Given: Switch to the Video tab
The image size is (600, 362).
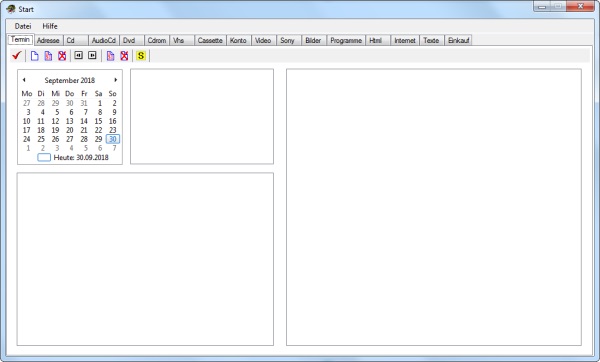Looking at the screenshot, I should 263,40.
